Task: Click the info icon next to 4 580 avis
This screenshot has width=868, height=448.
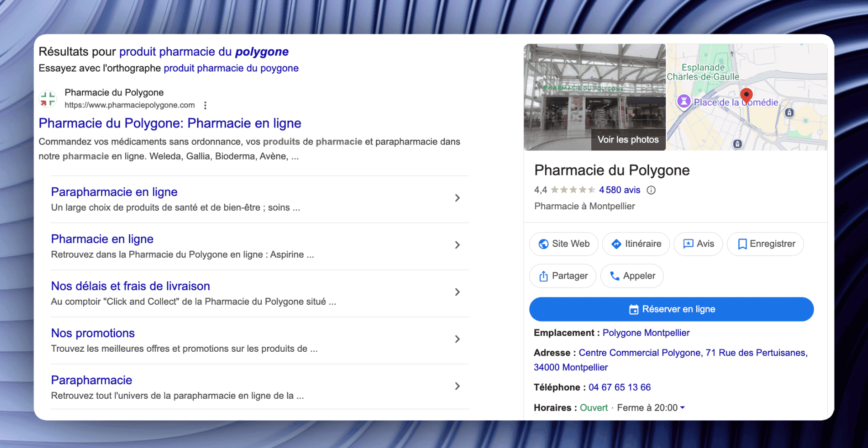Action: tap(651, 190)
